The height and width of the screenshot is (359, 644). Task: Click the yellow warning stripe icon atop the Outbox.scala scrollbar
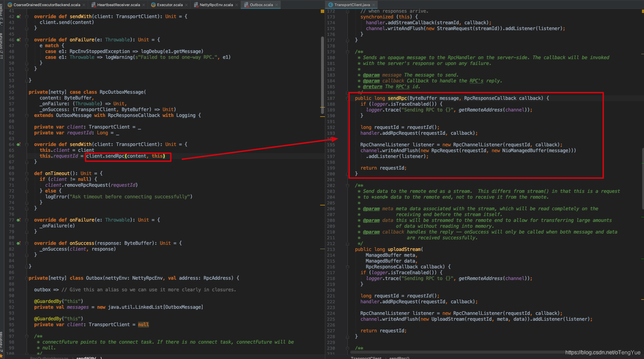click(322, 11)
